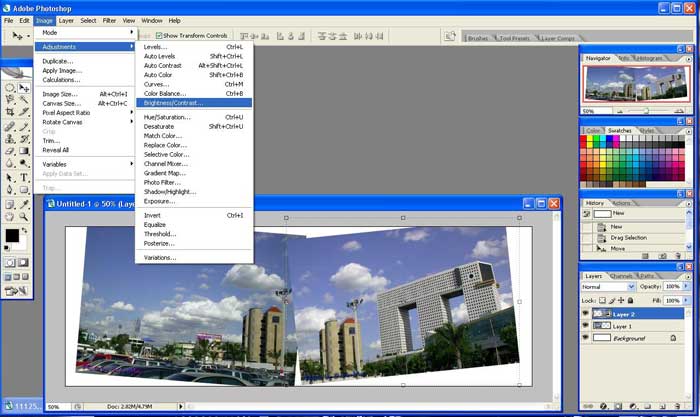Select the Zoom magnifier tool

[x=24, y=216]
